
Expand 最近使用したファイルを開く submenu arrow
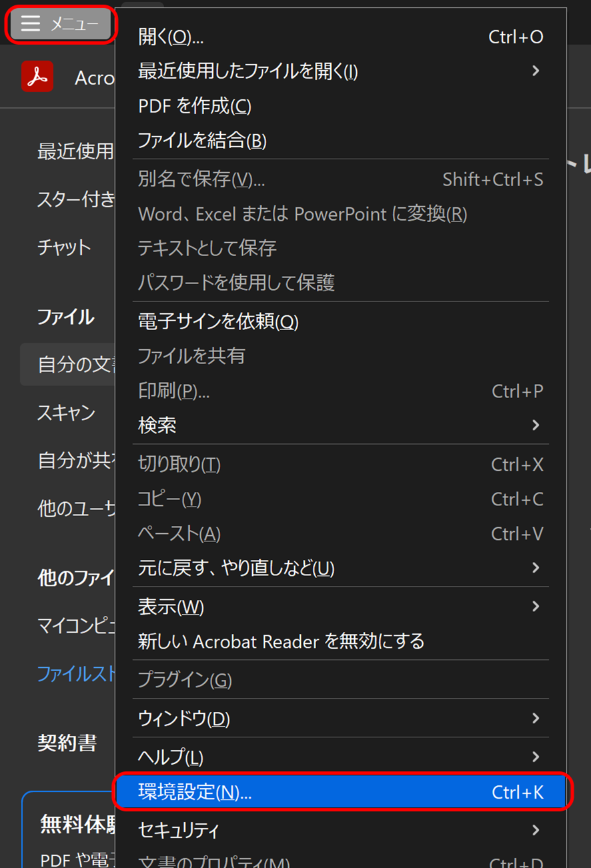(535, 71)
